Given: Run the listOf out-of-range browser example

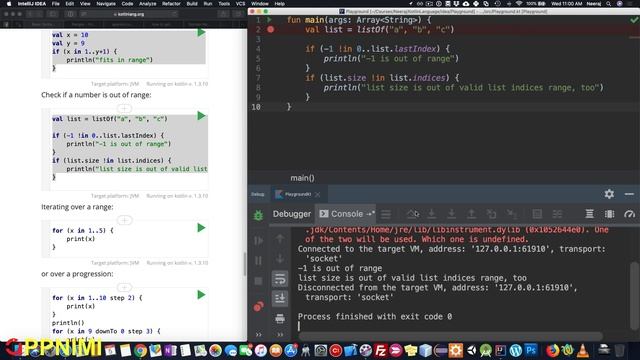Looking at the screenshot, I should click(x=201, y=116).
